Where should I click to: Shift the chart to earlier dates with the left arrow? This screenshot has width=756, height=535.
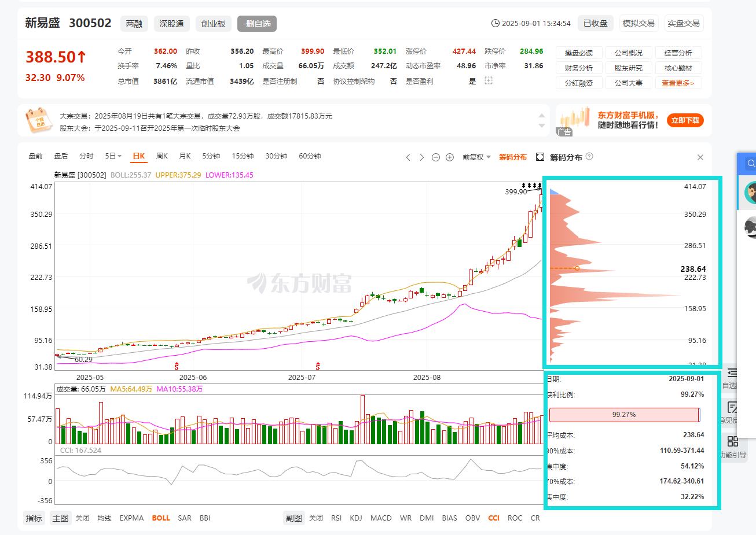[x=408, y=157]
